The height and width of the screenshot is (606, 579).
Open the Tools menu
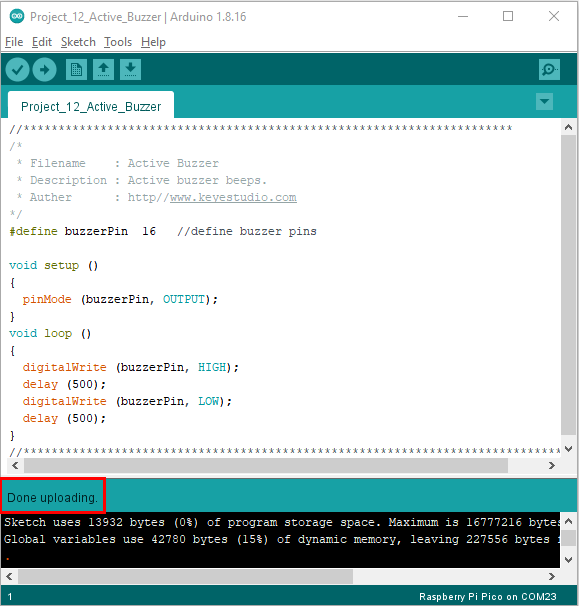point(118,42)
